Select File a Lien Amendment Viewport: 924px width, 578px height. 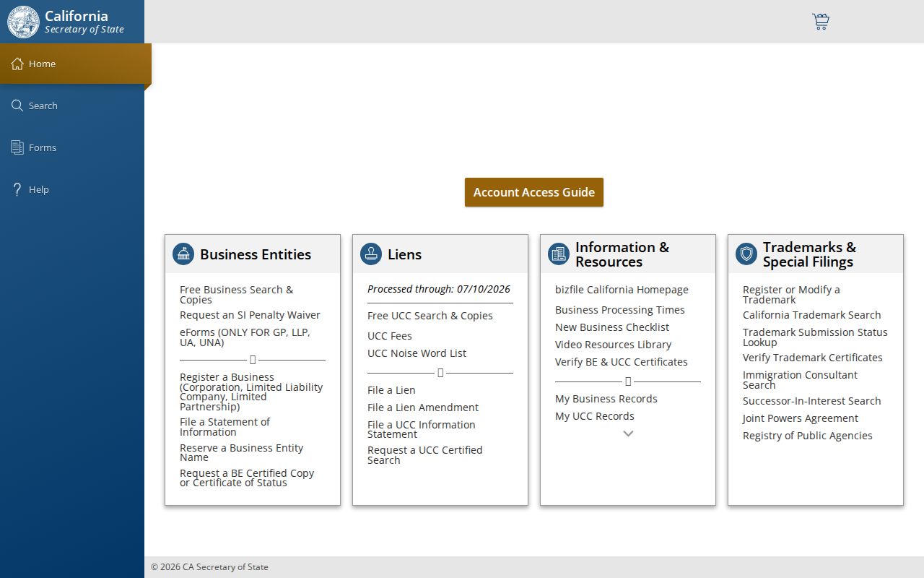click(x=423, y=407)
